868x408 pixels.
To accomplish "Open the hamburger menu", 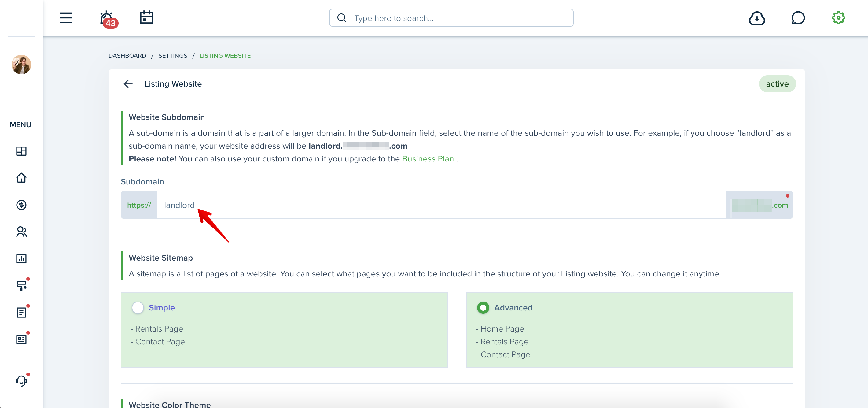I will [x=66, y=17].
